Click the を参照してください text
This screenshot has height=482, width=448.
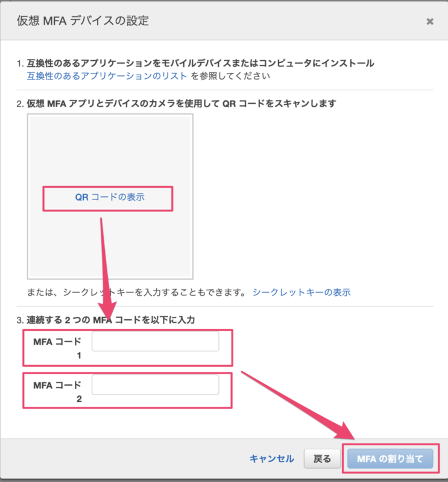[230, 76]
